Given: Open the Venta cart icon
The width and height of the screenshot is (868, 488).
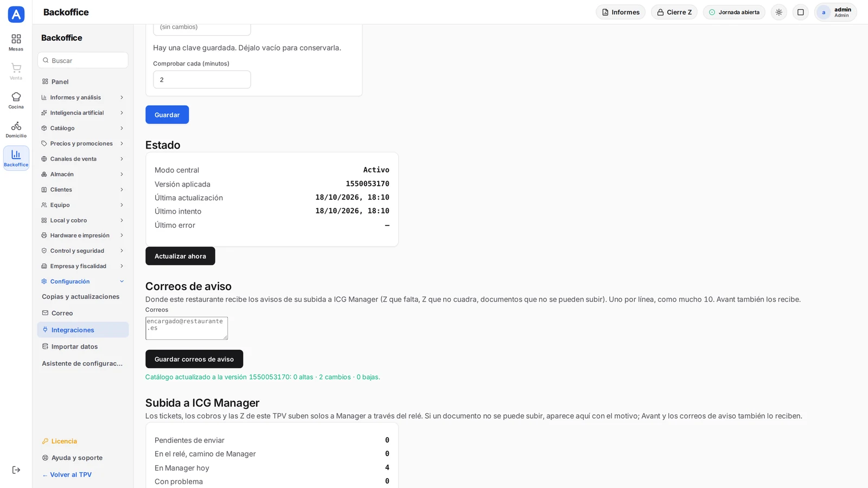Looking at the screenshot, I should [16, 71].
